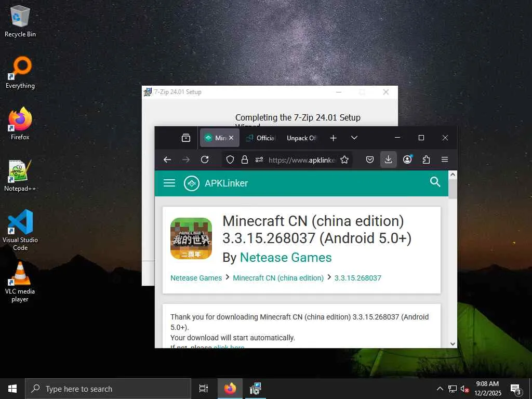Launch the Notepad++ desktop shortcut
Image resolution: width=532 pixels, height=399 pixels.
tap(20, 176)
